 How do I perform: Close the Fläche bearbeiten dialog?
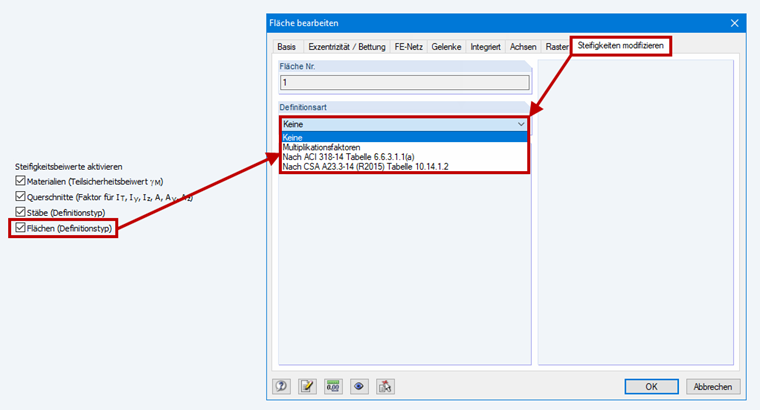(x=735, y=23)
